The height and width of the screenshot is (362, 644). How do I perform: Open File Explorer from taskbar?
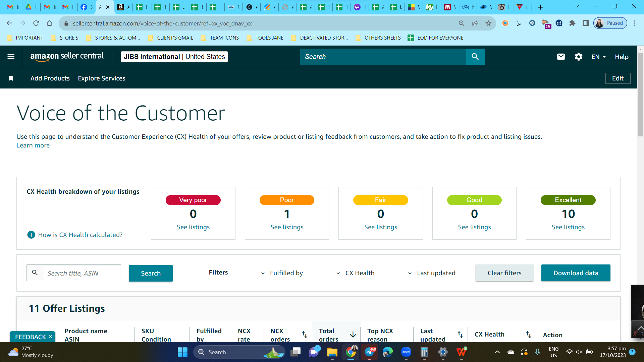[332, 352]
